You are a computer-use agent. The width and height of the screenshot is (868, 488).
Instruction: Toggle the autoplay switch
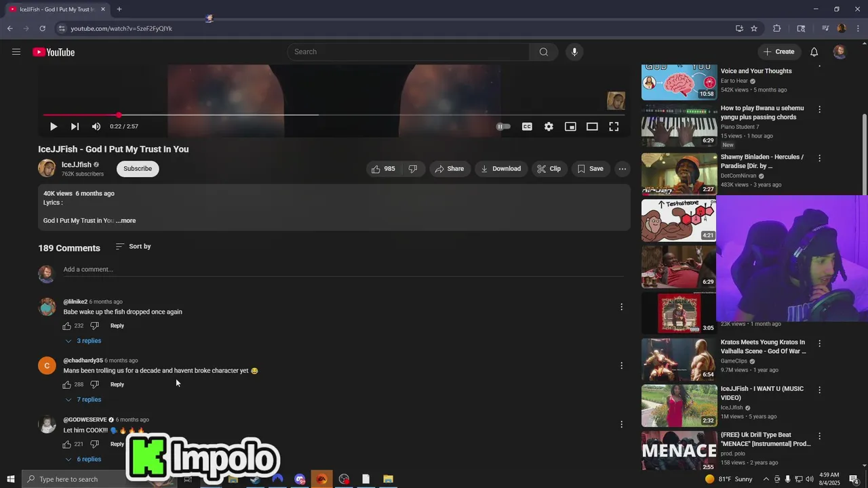(x=503, y=127)
